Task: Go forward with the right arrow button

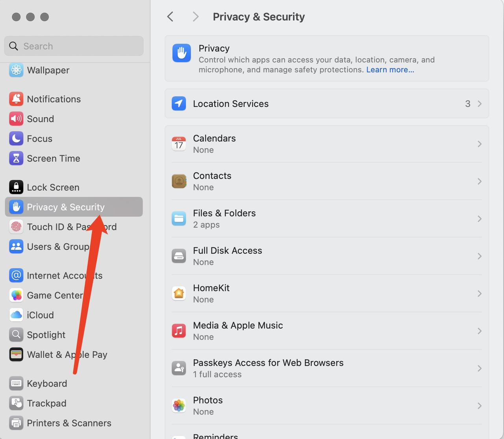Action: tap(195, 17)
